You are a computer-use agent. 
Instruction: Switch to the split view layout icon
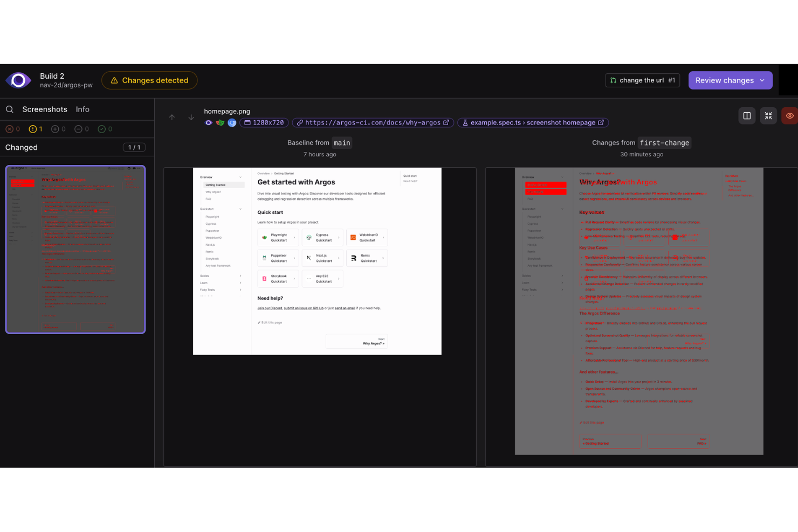pos(747,116)
